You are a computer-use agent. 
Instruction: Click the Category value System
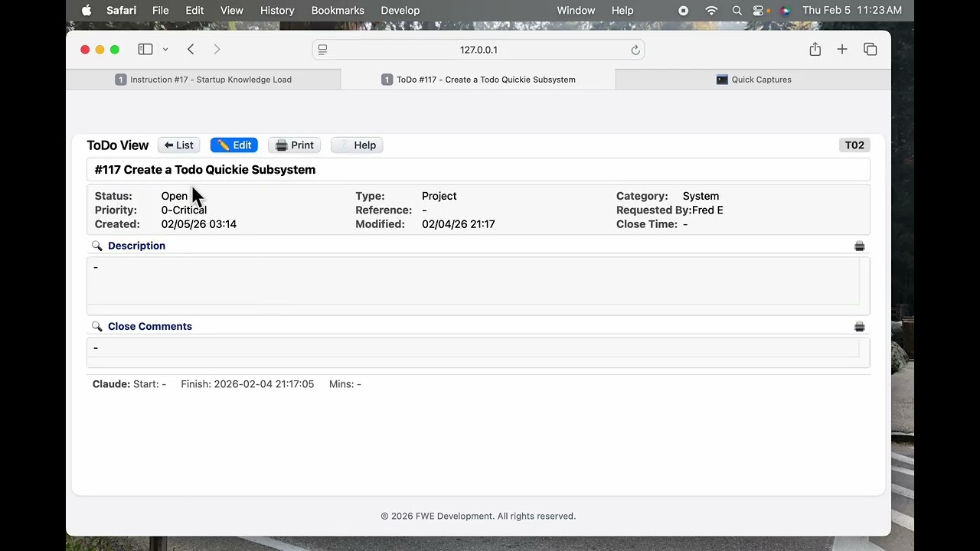coord(701,196)
